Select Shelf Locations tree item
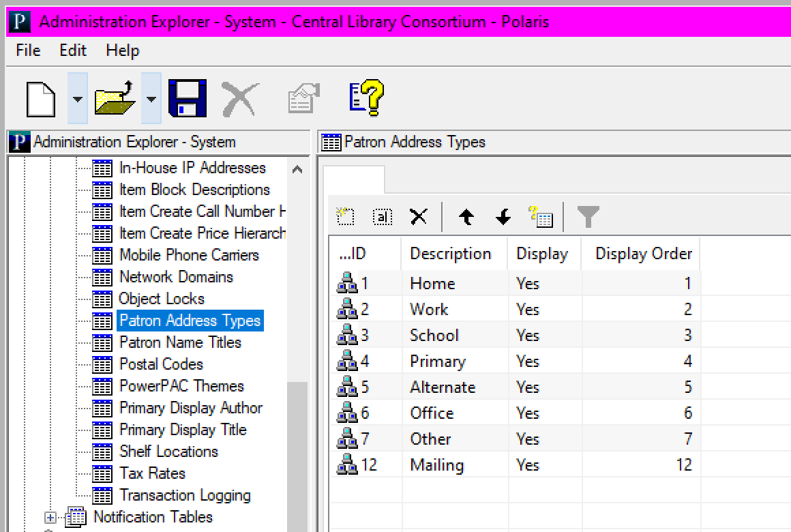Screen dimensions: 791x532 168,452
